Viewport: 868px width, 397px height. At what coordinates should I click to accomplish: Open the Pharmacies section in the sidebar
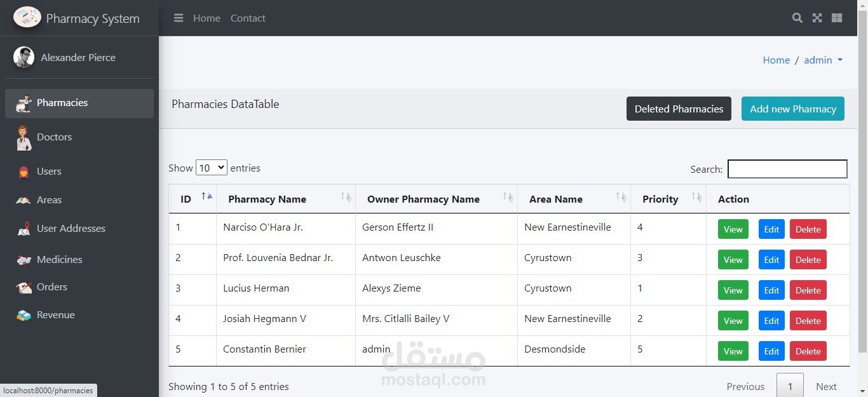(62, 102)
